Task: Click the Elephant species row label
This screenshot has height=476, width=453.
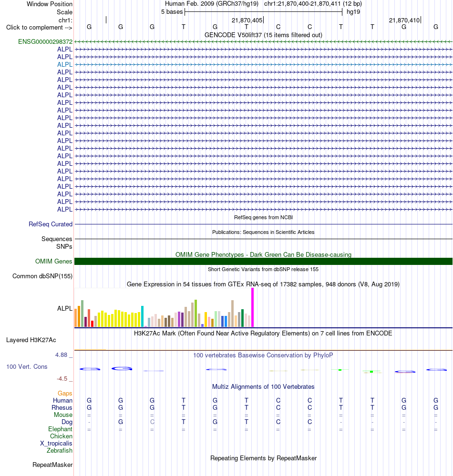Action: click(x=60, y=429)
